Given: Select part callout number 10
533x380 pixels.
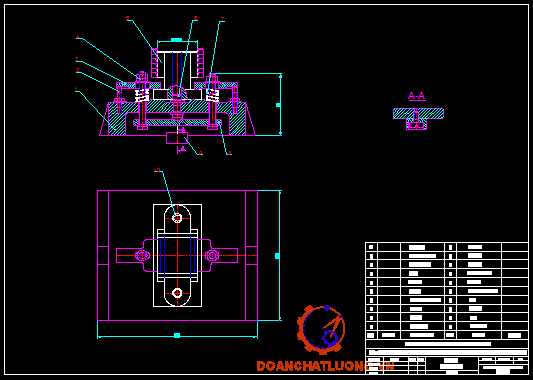Looking at the screenshot, I should coord(157,170).
